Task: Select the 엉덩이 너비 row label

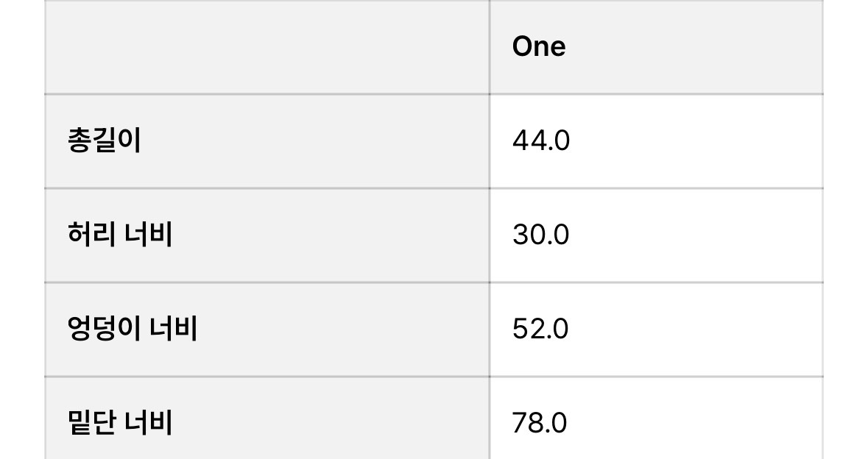Action: [x=133, y=328]
